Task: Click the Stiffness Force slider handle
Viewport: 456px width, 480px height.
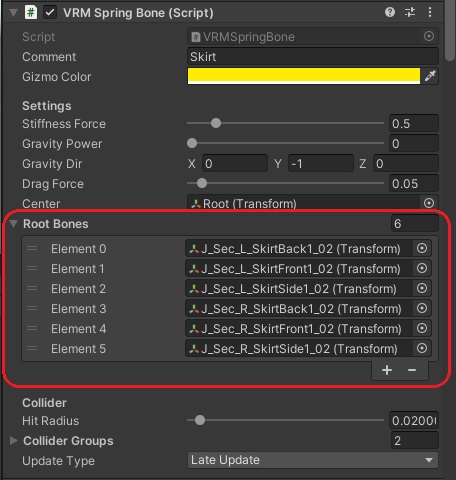Action: tap(216, 123)
